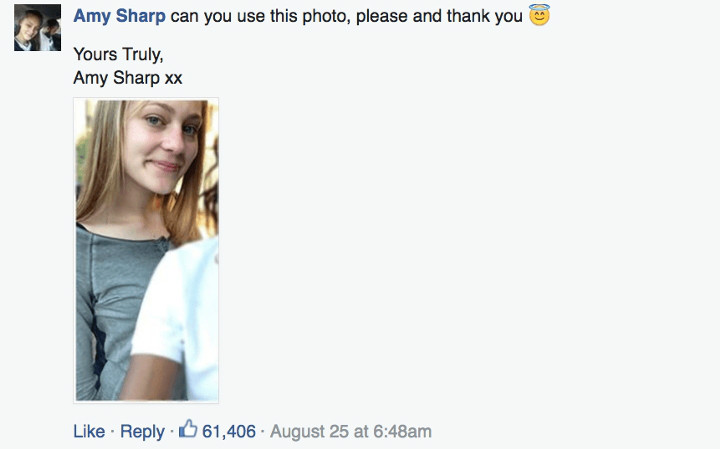This screenshot has height=449, width=720.
Task: Open the attached photo in the comment
Action: pos(147,250)
